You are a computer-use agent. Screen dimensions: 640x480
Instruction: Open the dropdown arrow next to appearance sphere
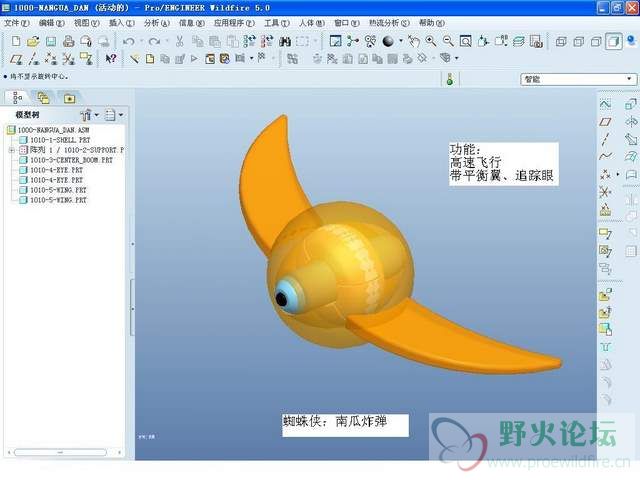click(x=401, y=41)
